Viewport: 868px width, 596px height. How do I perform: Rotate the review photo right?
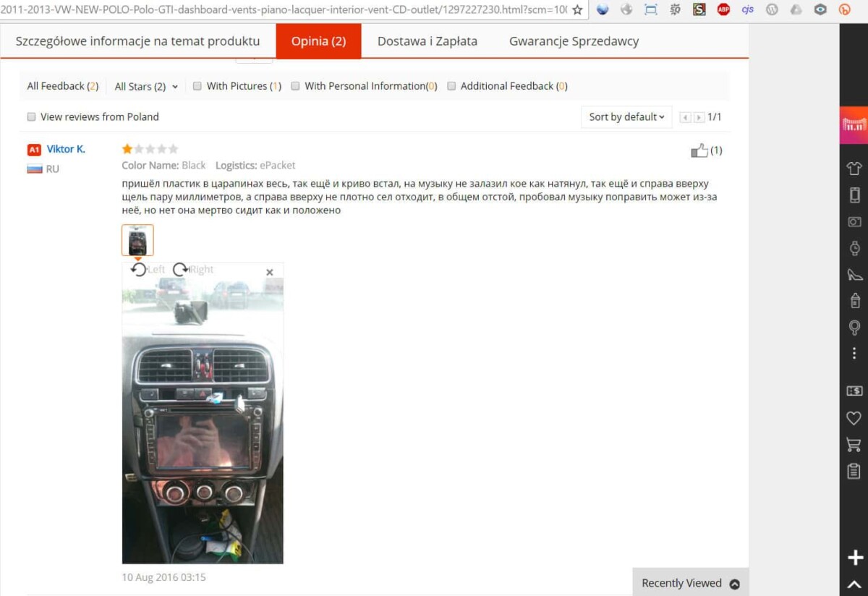tap(193, 269)
